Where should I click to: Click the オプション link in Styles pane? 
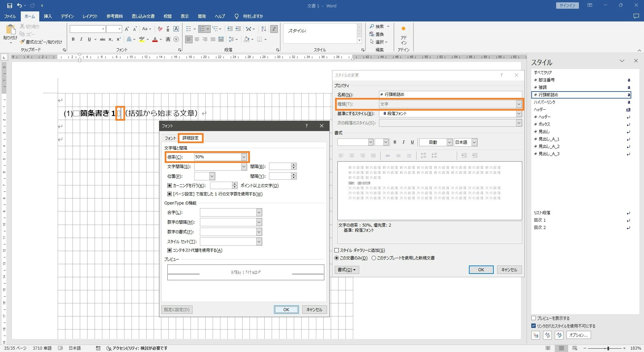click(579, 335)
